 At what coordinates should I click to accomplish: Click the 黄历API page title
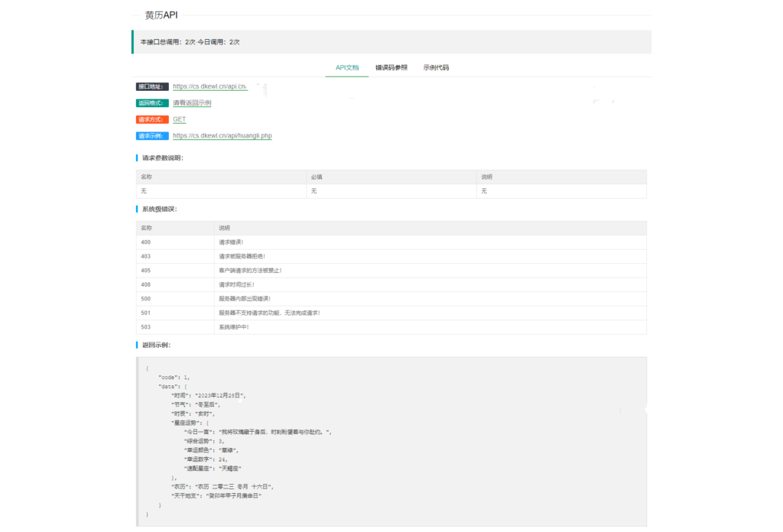point(161,15)
